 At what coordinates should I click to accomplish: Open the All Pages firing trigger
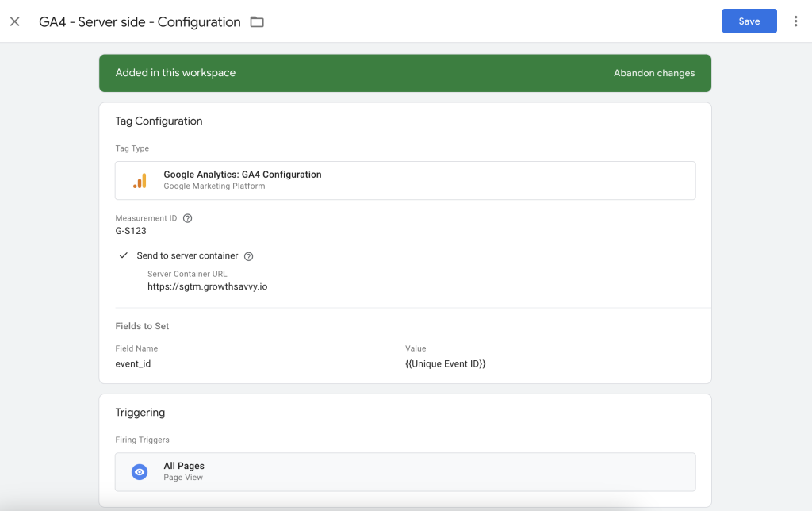pos(405,471)
